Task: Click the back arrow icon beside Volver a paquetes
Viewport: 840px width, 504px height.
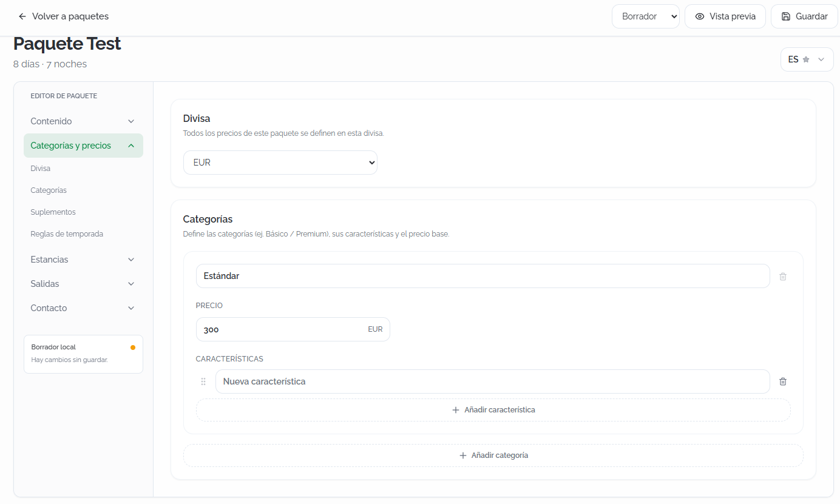Action: pos(22,16)
